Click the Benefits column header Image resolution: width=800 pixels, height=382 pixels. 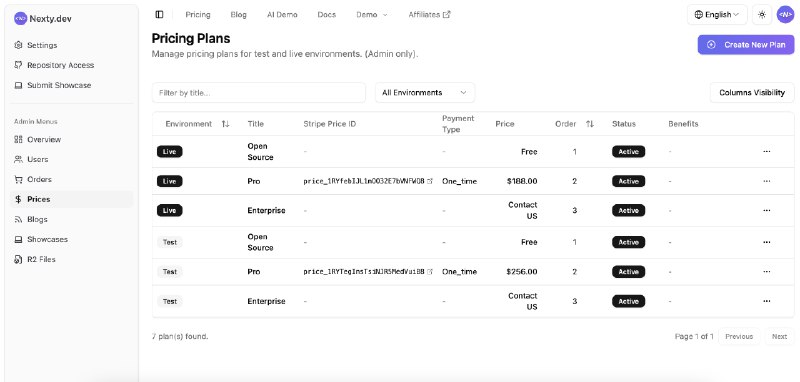[x=683, y=124]
